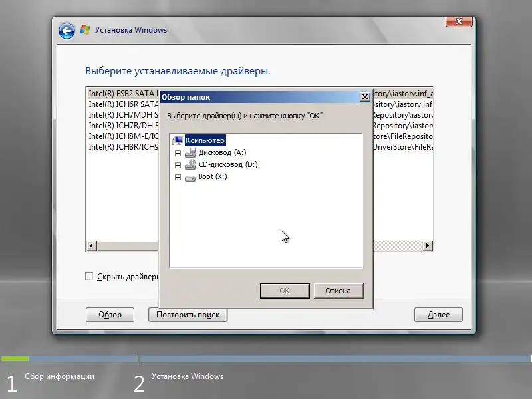Click the Обзор button
Image resolution: width=532 pixels, height=399 pixels.
[x=110, y=315]
